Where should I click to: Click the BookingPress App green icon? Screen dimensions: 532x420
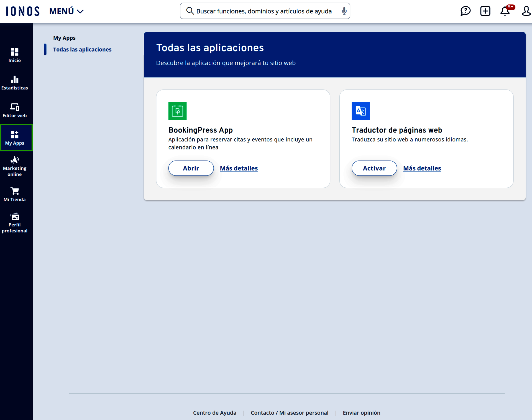coord(177,111)
